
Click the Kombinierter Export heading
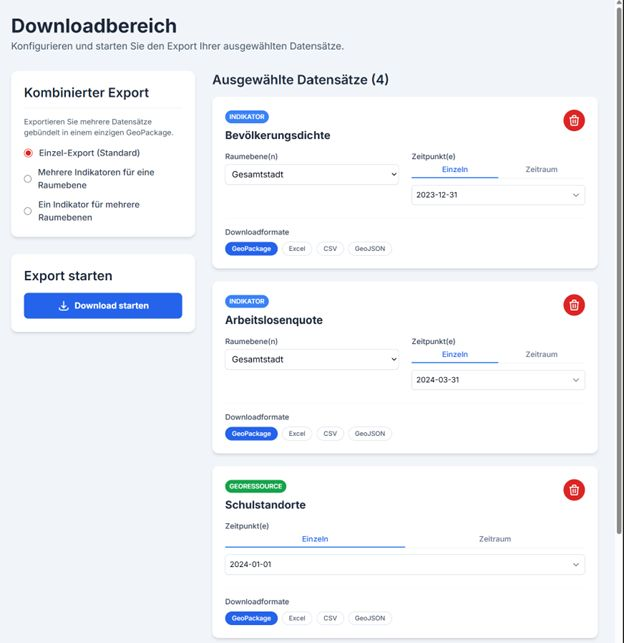click(87, 93)
